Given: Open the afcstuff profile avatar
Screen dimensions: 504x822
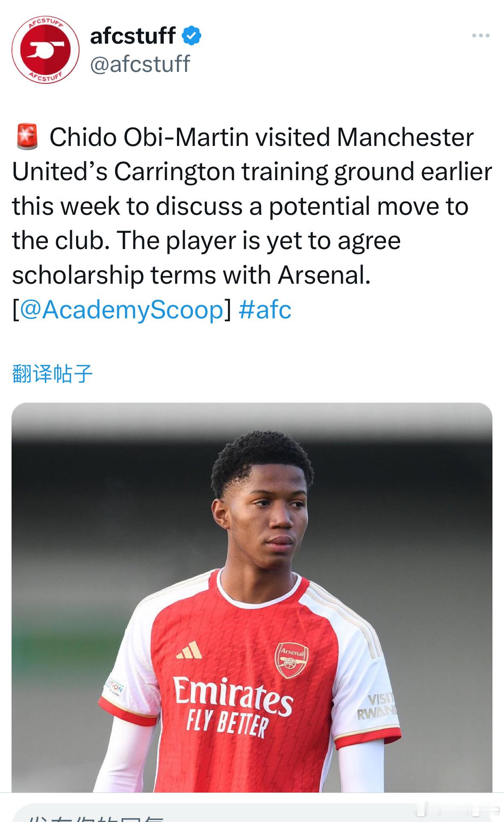Looking at the screenshot, I should pos(45,50).
